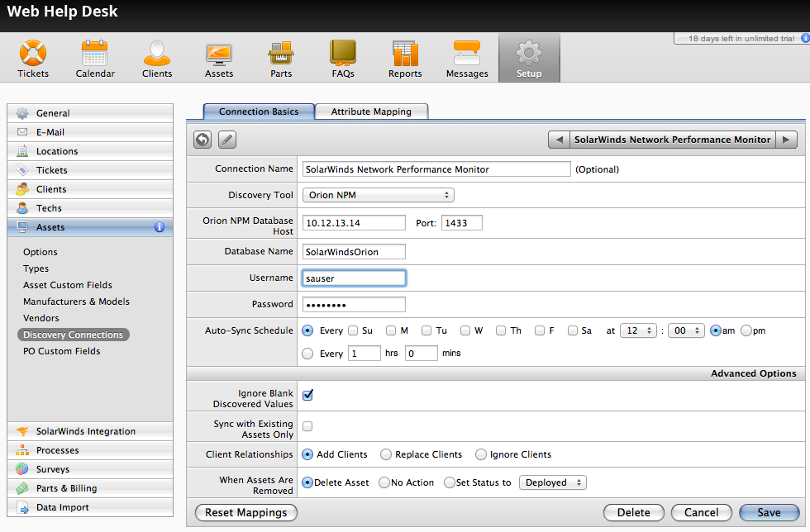Select Replace Clients option
The image size is (810, 532).
pos(386,454)
